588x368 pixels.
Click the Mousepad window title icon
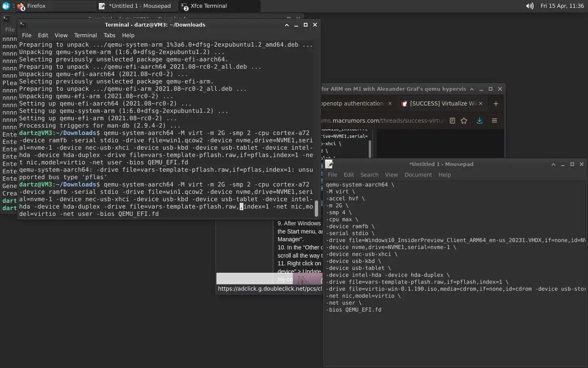tap(329, 164)
